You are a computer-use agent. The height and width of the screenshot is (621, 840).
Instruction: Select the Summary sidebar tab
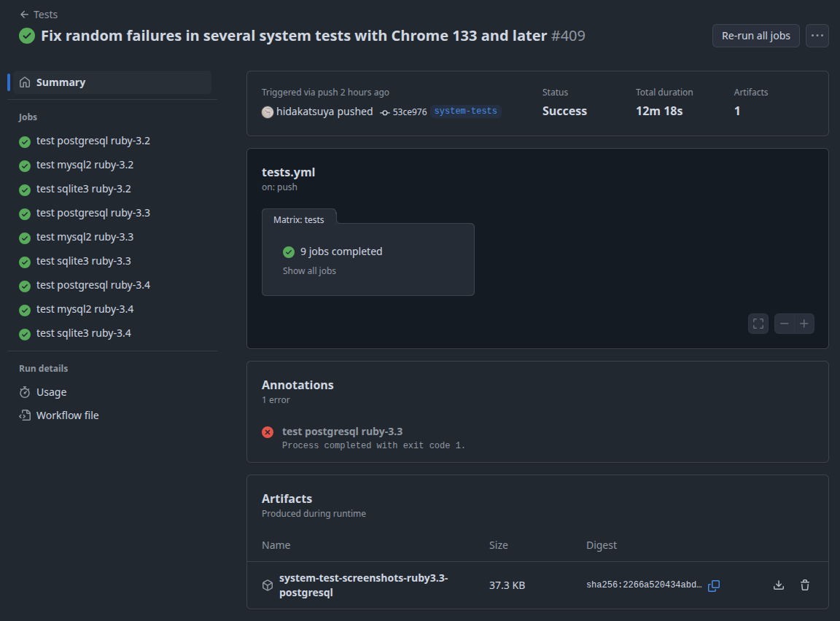click(61, 82)
